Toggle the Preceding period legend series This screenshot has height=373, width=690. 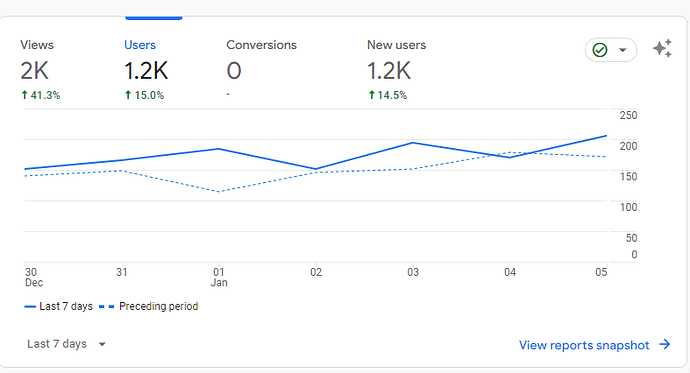(149, 306)
